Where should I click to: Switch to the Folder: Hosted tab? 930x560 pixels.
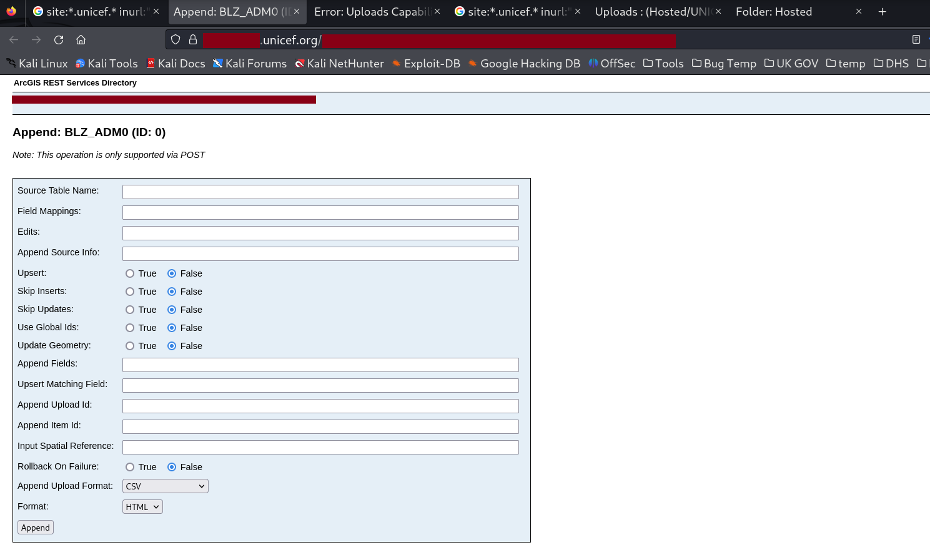(x=774, y=11)
